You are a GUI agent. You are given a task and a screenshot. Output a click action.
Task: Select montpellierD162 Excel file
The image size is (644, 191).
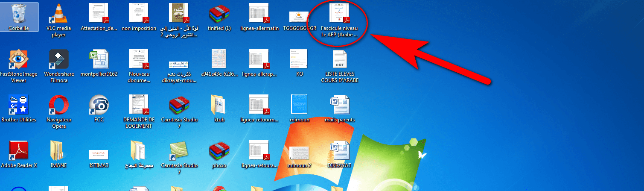tap(99, 63)
